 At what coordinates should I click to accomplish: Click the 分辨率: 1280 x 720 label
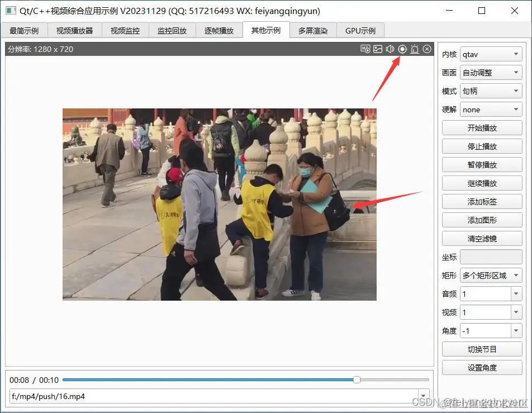[x=40, y=49]
